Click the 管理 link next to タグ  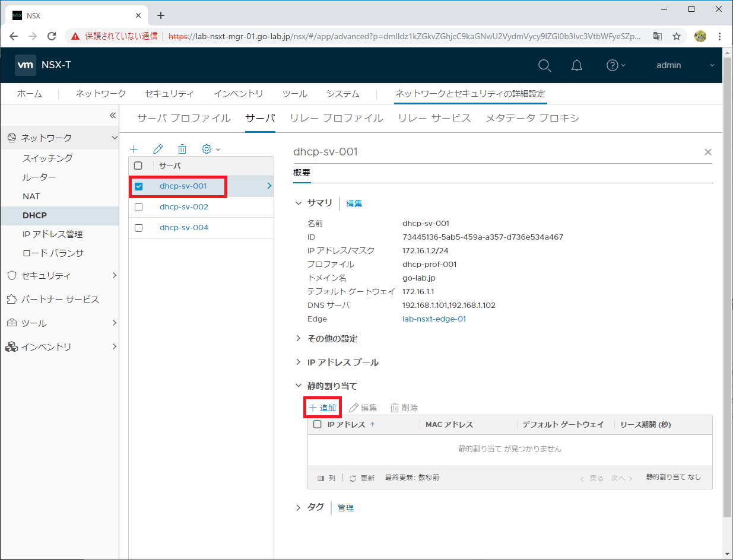tap(346, 508)
